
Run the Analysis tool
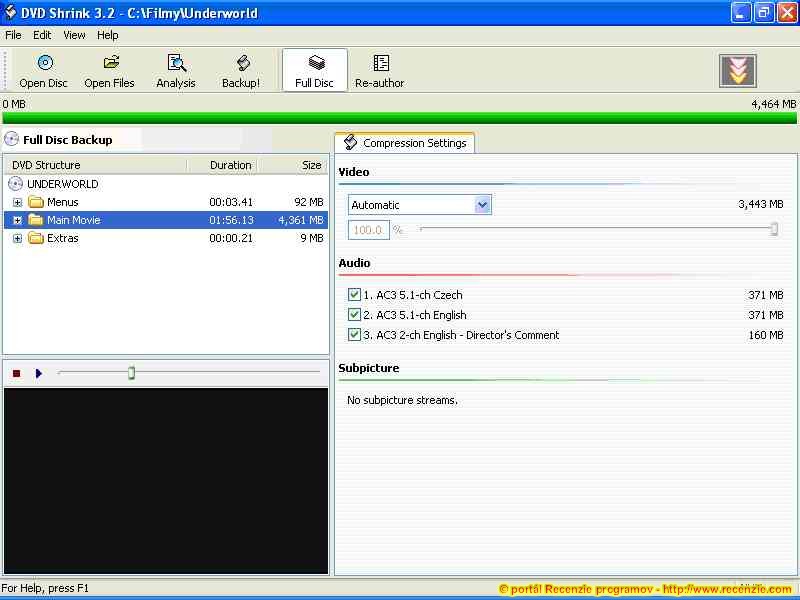176,70
